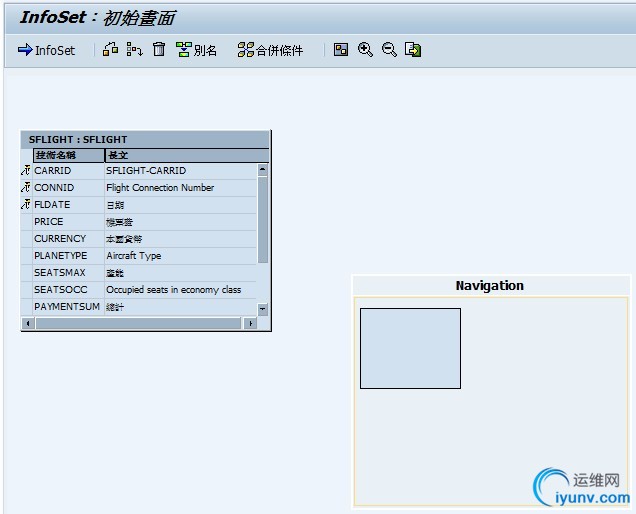Screen dimensions: 636x514
Task: Select the CONNID key field icon
Action: pyautogui.click(x=26, y=187)
